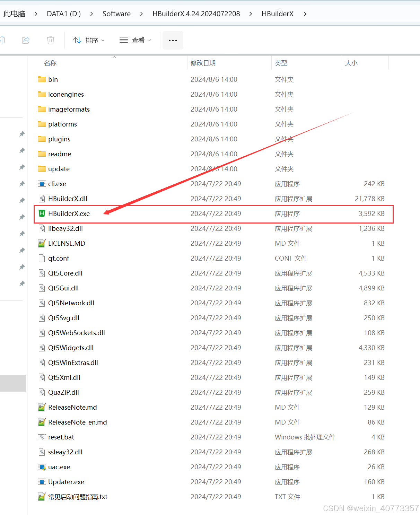
Task: Click the delete trash can icon
Action: pos(51,40)
